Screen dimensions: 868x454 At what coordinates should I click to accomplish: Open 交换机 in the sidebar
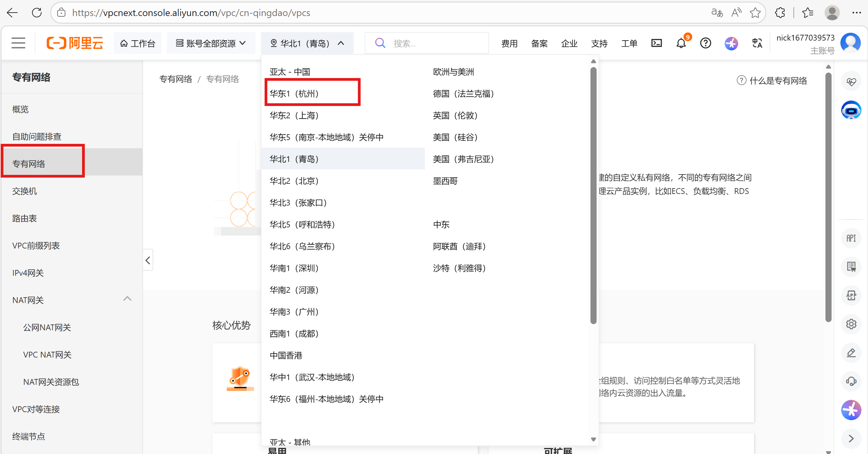[x=25, y=191]
